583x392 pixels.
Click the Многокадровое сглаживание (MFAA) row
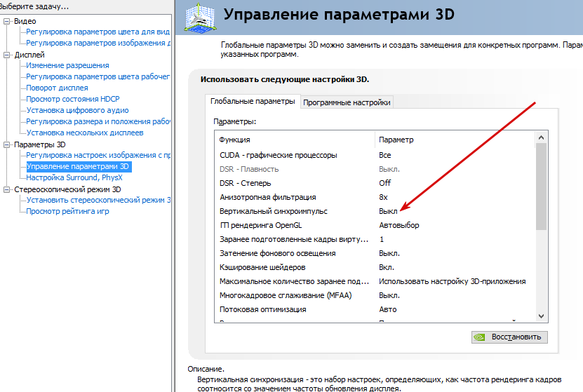tap(286, 295)
